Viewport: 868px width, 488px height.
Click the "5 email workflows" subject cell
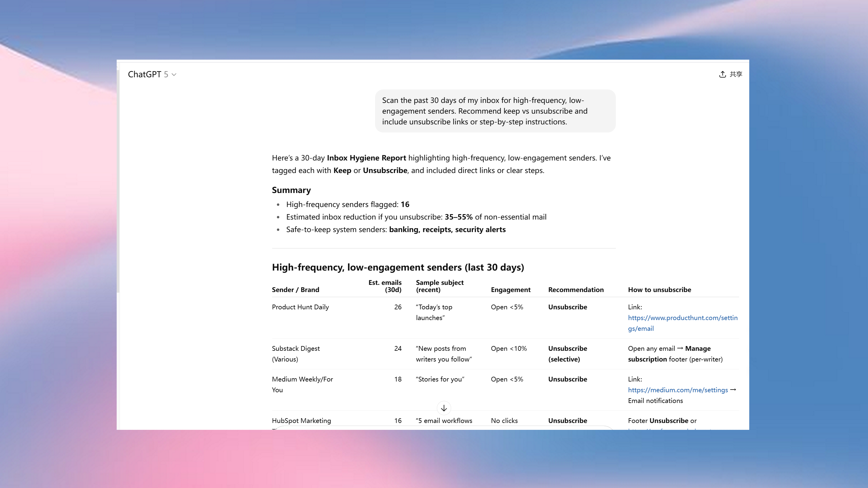[x=444, y=420]
